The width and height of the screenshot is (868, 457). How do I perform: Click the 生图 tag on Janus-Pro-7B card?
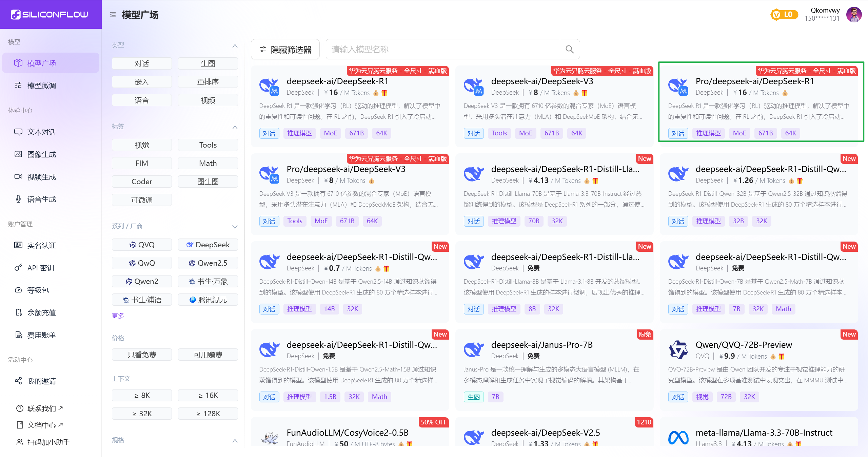point(474,397)
